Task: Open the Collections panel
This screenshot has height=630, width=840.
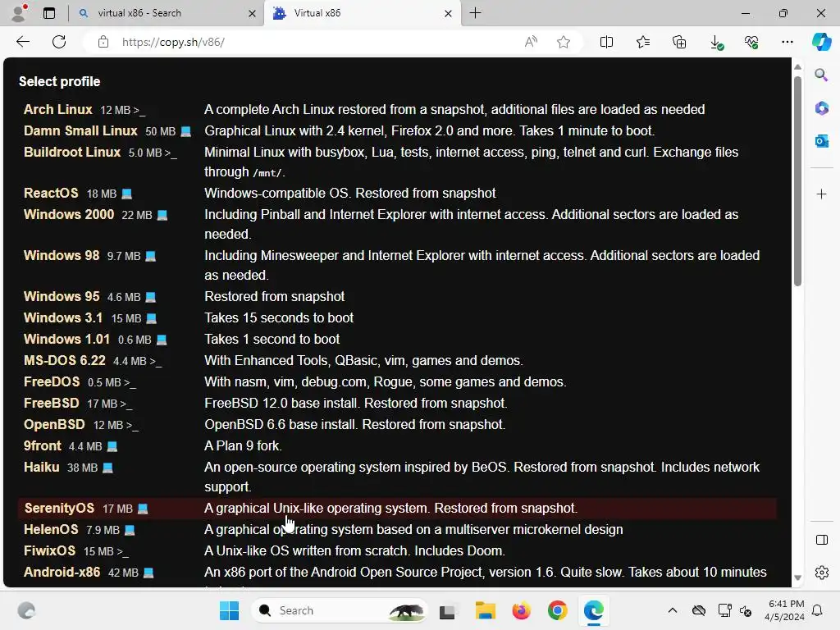Action: [x=679, y=42]
